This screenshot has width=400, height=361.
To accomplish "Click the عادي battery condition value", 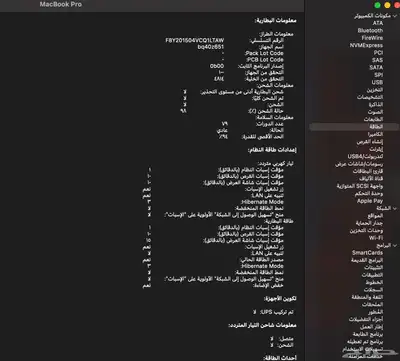I will pyautogui.click(x=222, y=130).
